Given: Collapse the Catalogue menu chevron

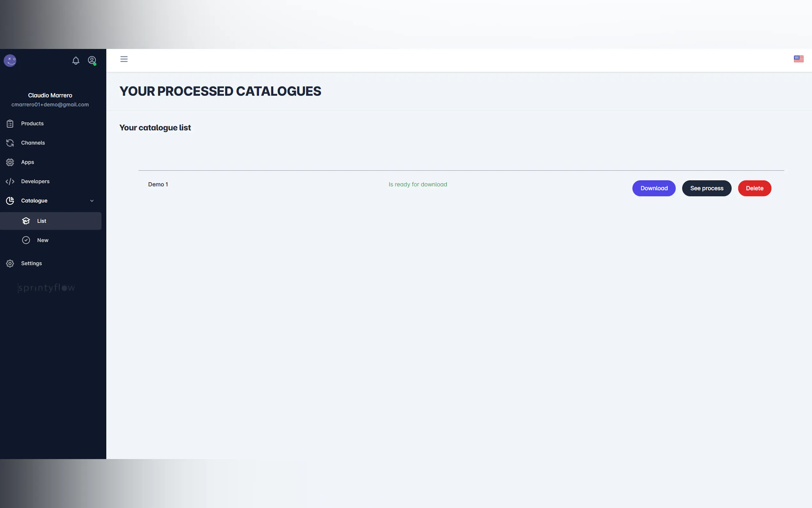Looking at the screenshot, I should (x=92, y=201).
